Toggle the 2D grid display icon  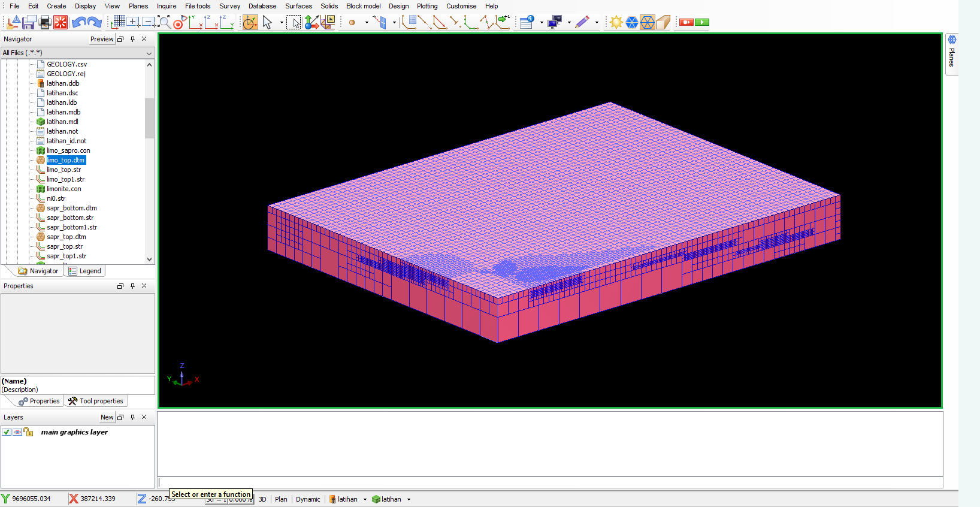tap(119, 23)
